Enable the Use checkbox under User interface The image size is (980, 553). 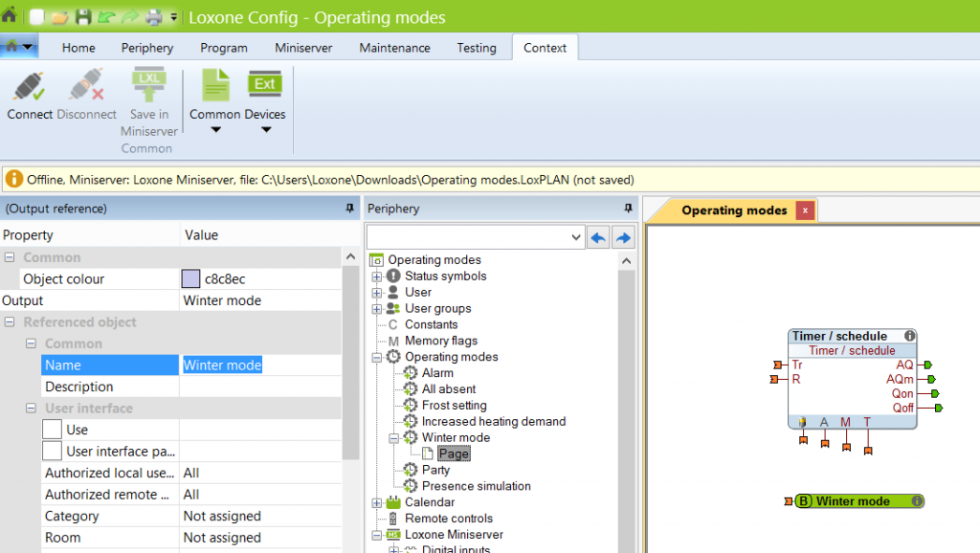(x=53, y=430)
